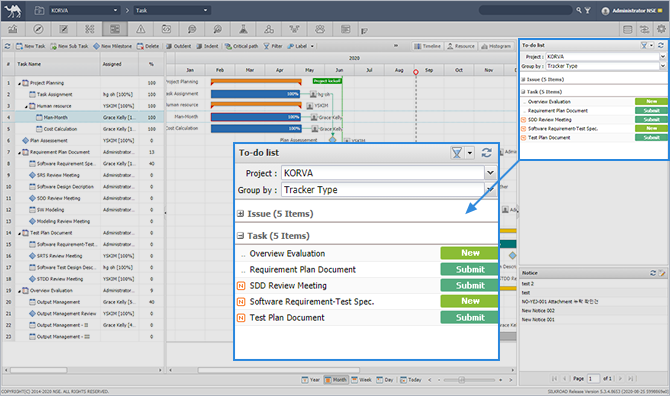The image size is (670, 396).
Task: Switch Gantt scale to Day
Action: pos(385,380)
